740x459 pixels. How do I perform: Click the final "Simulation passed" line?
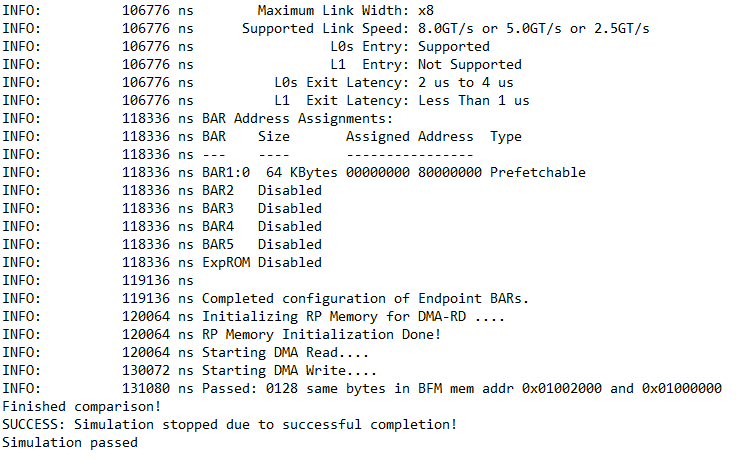pyautogui.click(x=69, y=442)
